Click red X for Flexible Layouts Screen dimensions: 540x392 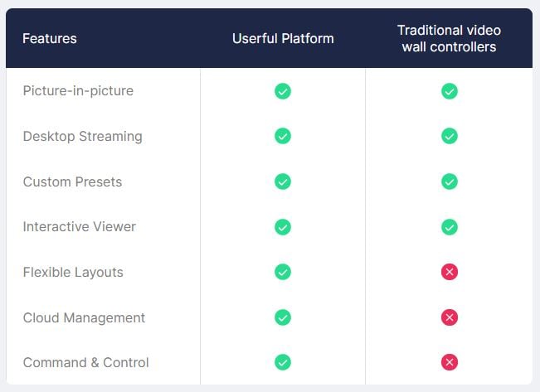tap(449, 272)
